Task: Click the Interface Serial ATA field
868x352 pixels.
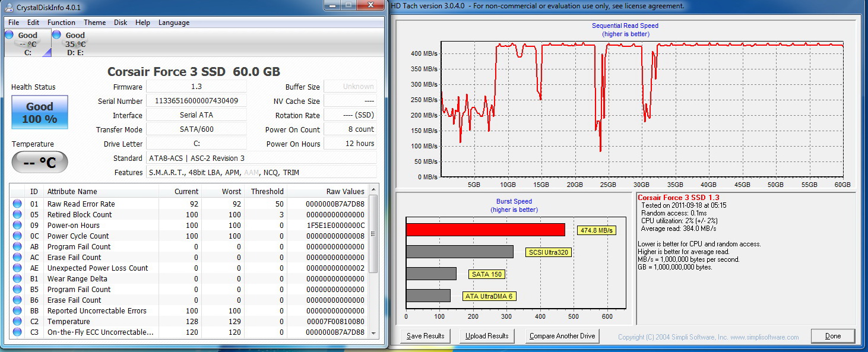Action: pyautogui.click(x=196, y=115)
